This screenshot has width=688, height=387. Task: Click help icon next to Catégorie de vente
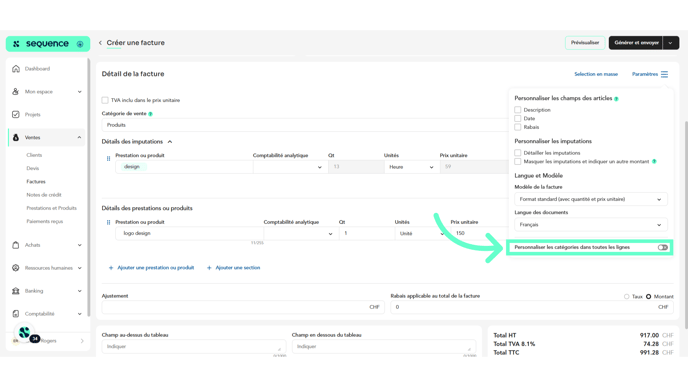point(150,114)
